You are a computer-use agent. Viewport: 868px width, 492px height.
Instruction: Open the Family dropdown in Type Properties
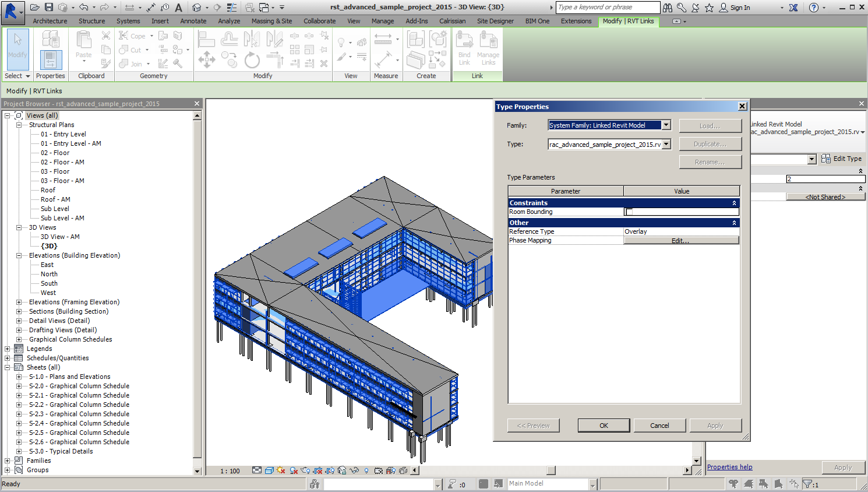point(666,125)
